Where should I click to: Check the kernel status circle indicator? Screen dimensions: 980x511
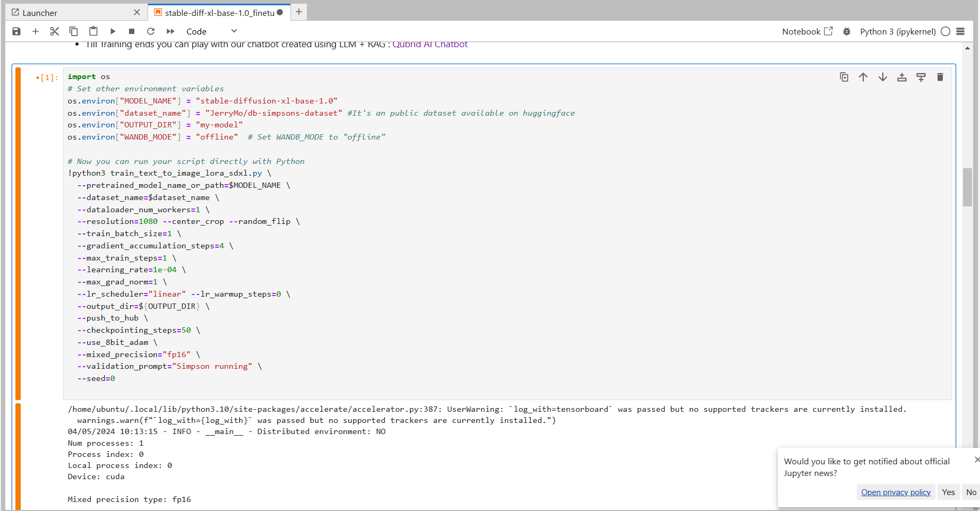(x=945, y=31)
